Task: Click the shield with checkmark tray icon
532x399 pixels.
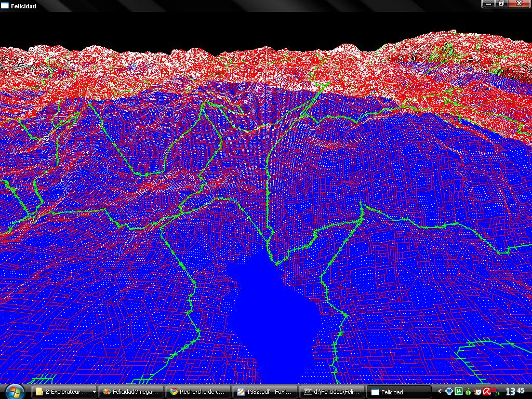Action: point(477,391)
